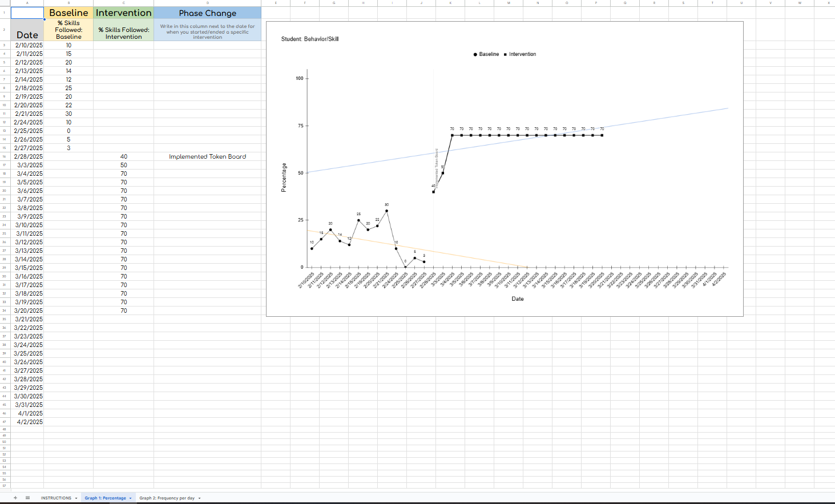Click the add new sheet plus icon

[x=15, y=498]
